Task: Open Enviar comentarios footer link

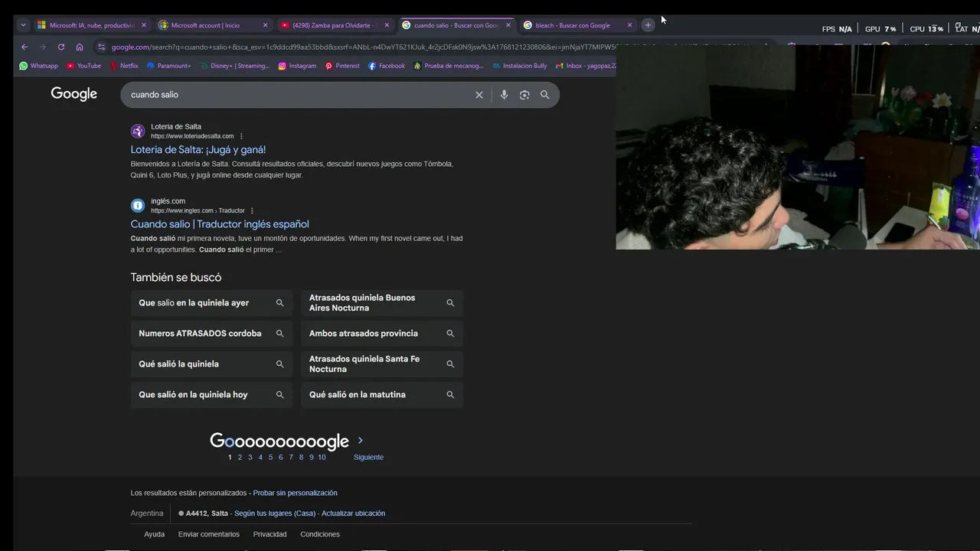Action: [209, 534]
